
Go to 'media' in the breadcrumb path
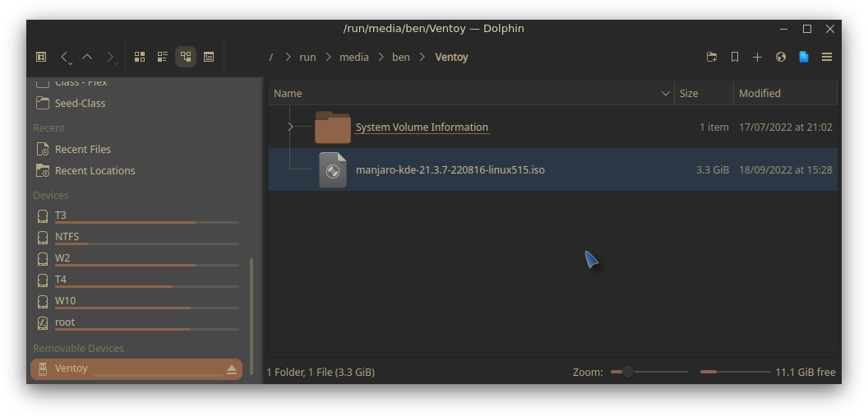354,57
